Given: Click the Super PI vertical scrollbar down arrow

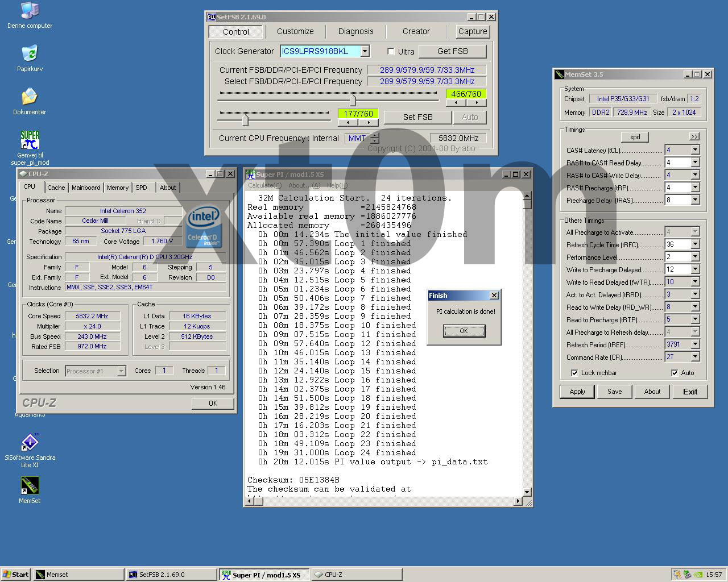Looking at the screenshot, I should 527,492.
